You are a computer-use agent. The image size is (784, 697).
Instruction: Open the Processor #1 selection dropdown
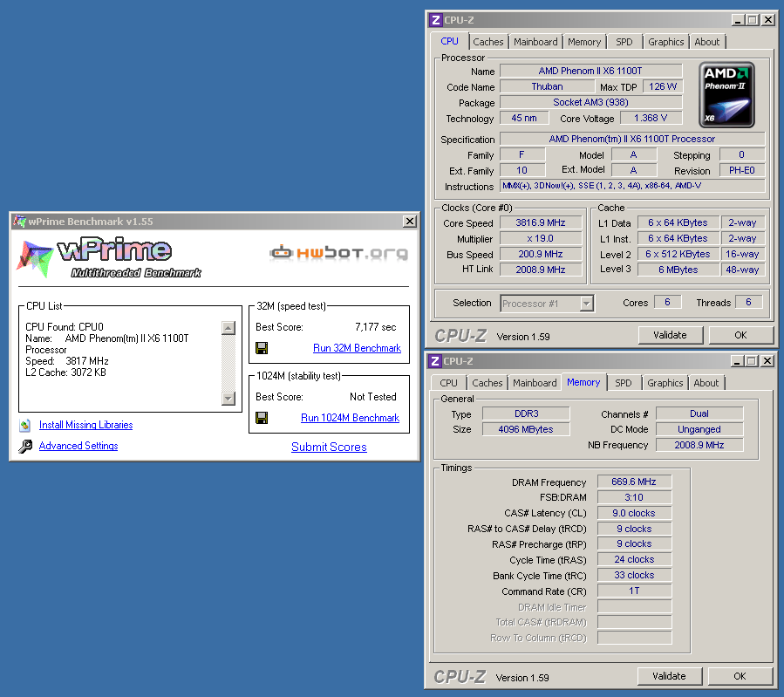tap(587, 304)
